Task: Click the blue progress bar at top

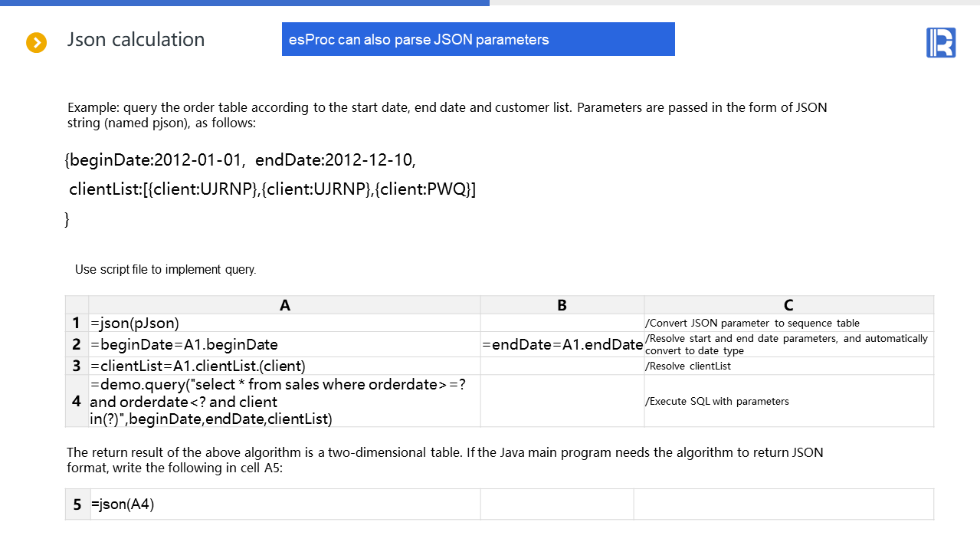Action: pos(244,3)
